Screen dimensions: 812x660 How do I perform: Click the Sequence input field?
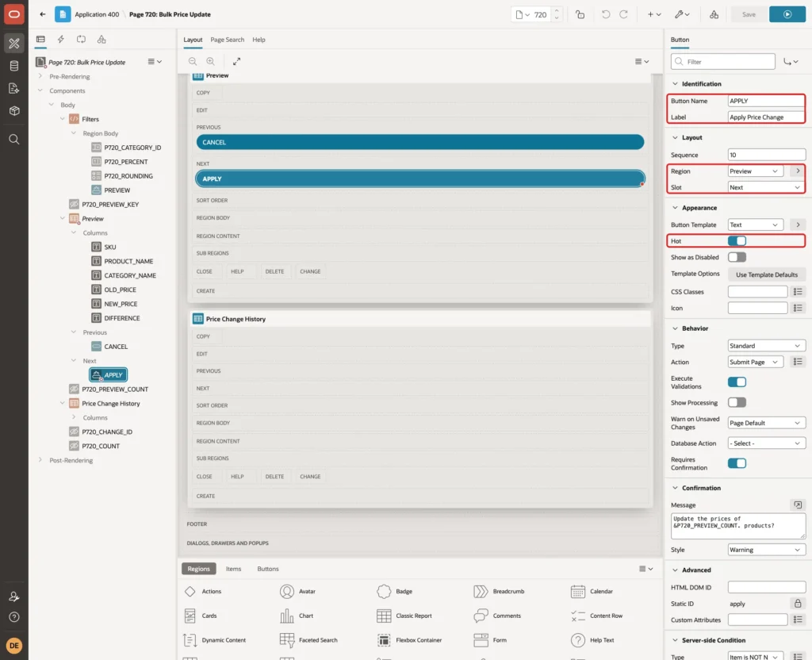click(x=767, y=155)
